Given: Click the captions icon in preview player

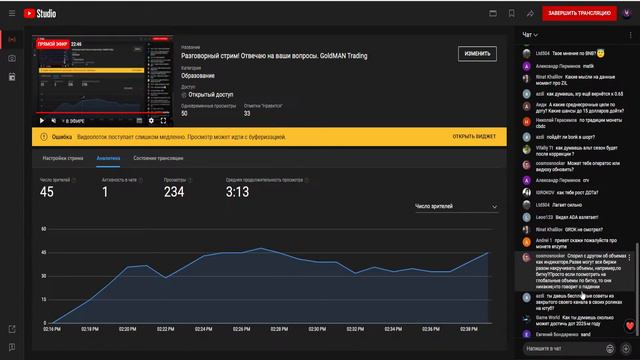Looking at the screenshot, I should pos(139,120).
